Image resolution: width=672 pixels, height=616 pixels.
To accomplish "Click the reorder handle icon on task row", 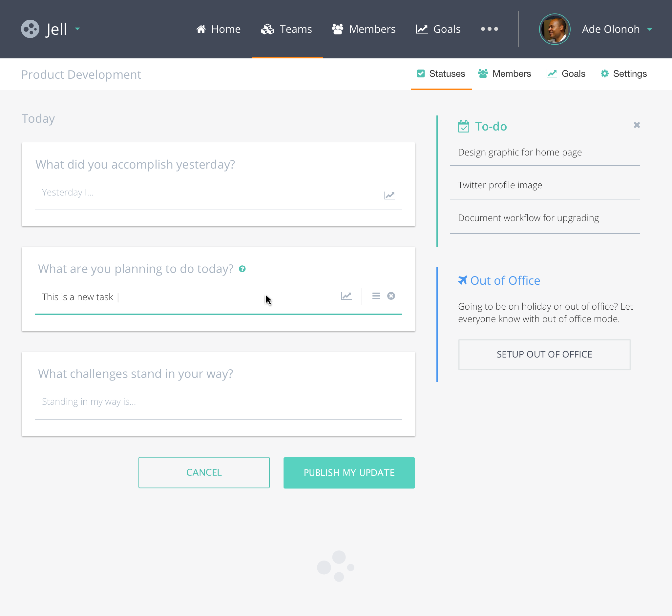I will coord(376,296).
